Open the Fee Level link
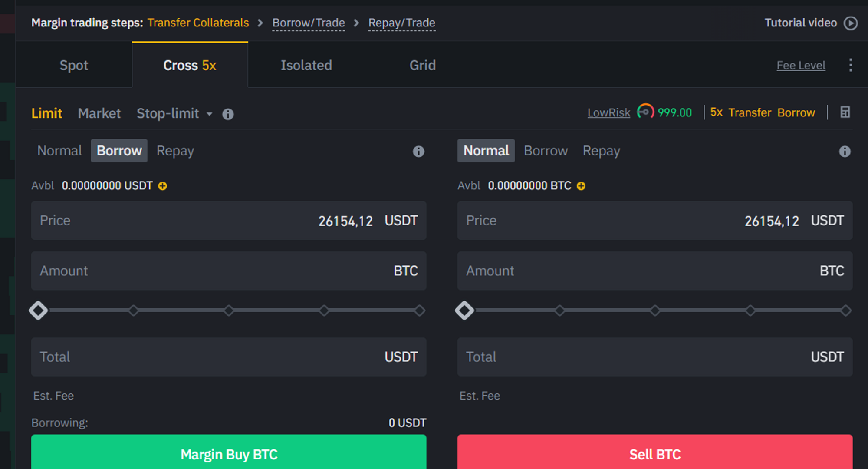Screen dimensions: 868x469 (801, 66)
